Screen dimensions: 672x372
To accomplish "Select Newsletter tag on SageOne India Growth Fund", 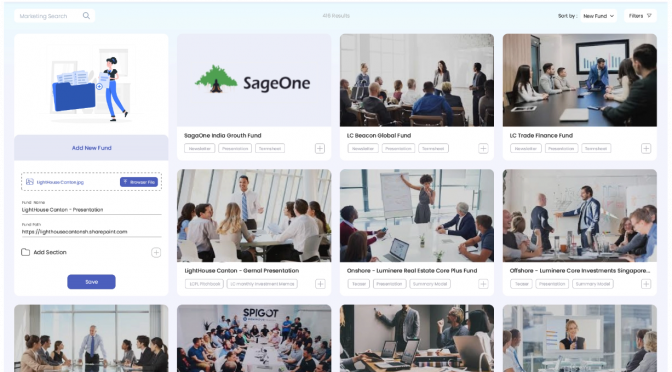I will (x=200, y=149).
